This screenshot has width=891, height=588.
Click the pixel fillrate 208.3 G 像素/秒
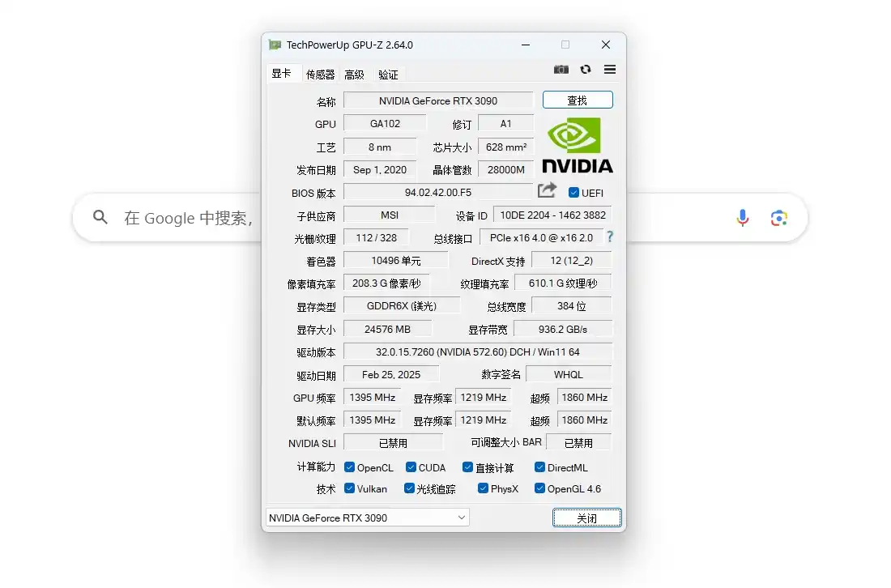(386, 283)
